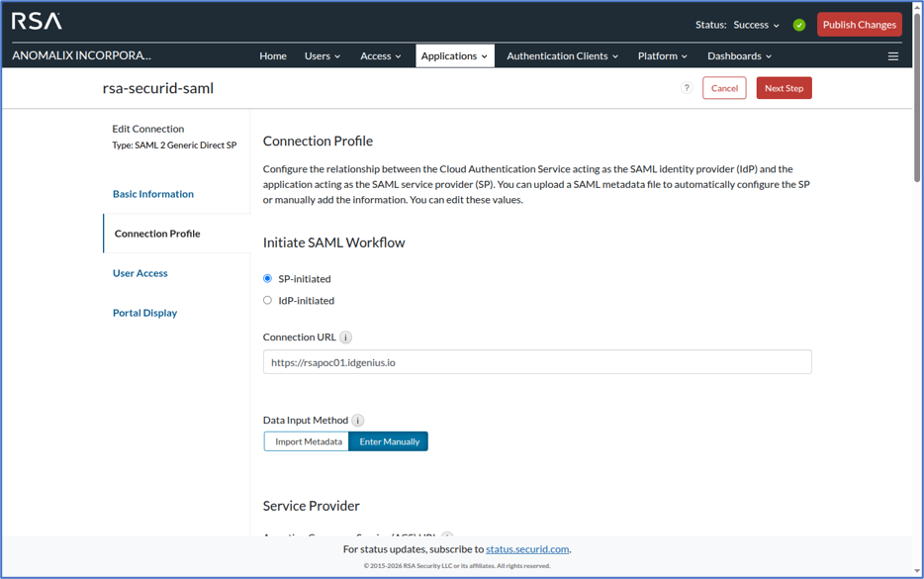Click the rsa-securid-saml connection title
The height and width of the screenshot is (579, 924).
(x=158, y=88)
